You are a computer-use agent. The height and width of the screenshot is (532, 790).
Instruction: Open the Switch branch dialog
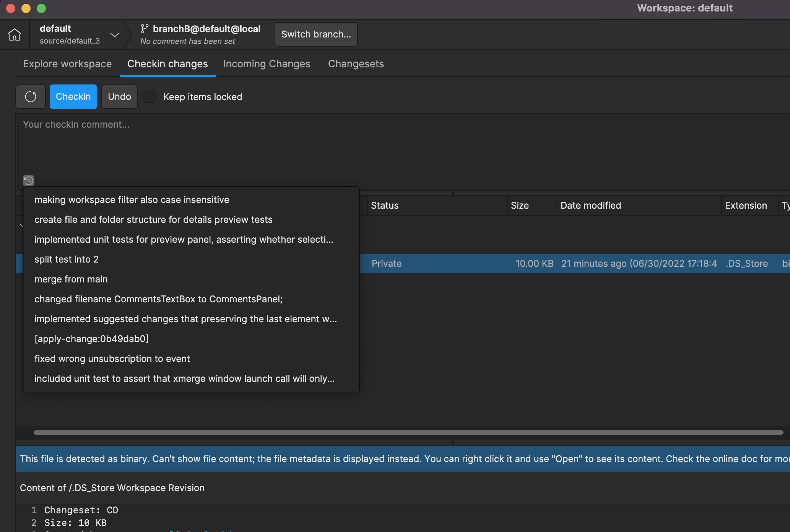316,34
